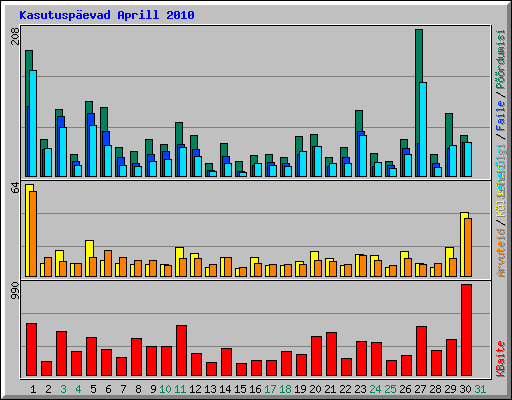Click the KBaite legend label
The width and height of the screenshot is (512, 400).
[501, 359]
